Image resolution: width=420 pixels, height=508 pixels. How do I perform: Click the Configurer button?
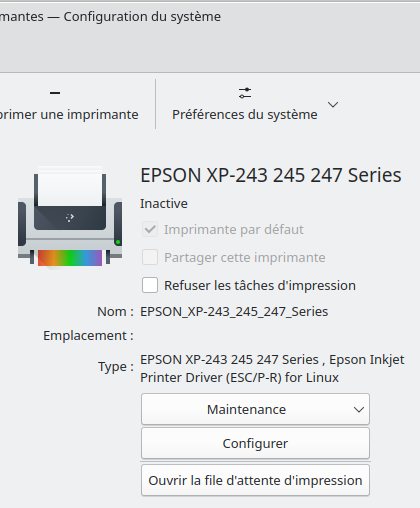255,443
